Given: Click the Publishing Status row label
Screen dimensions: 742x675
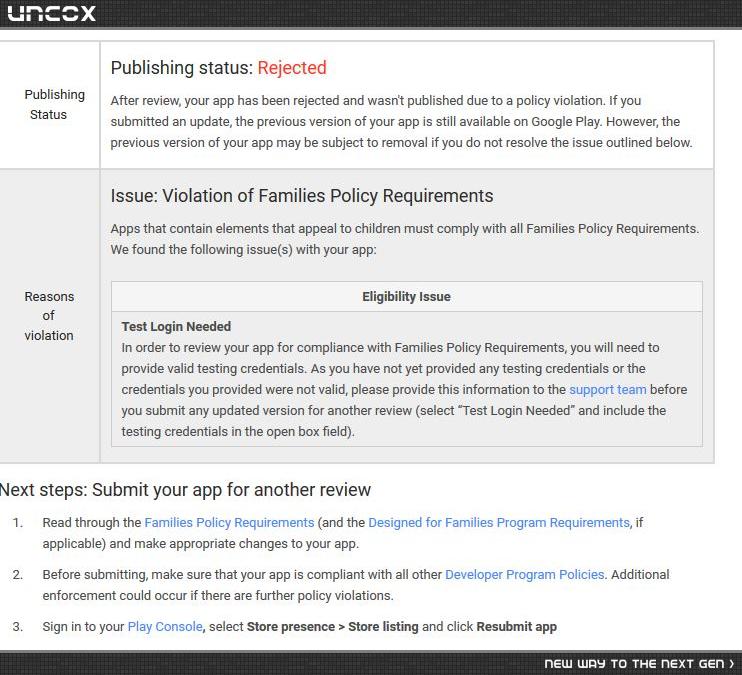Looking at the screenshot, I should click(54, 104).
